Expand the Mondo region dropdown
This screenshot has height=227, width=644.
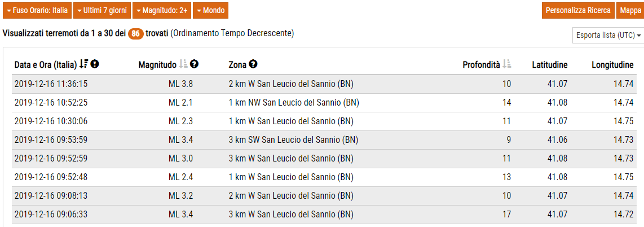[x=211, y=10]
